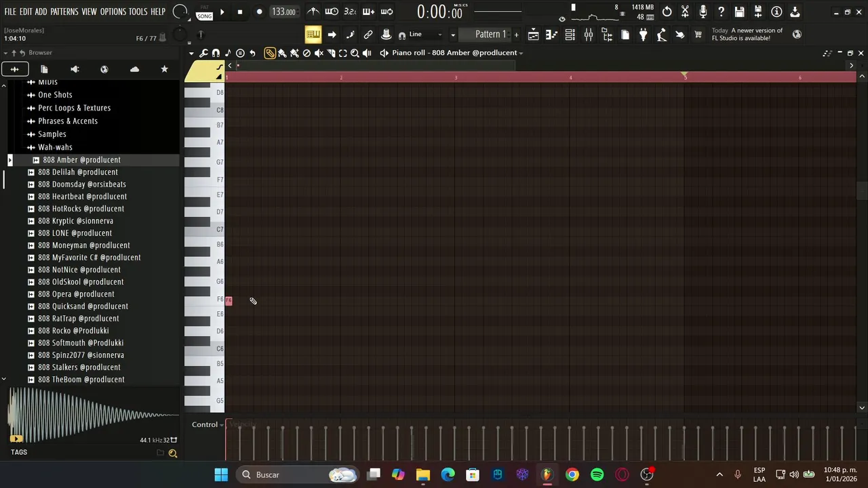
Task: Toggle loop recording button
Action: click(387, 12)
